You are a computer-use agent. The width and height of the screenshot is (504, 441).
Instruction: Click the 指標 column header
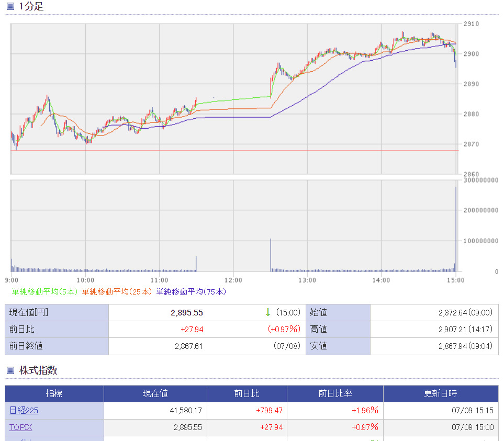point(54,394)
